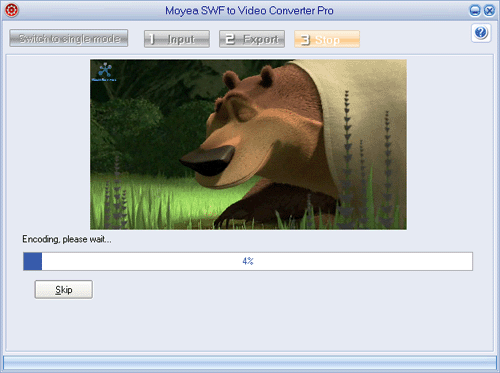The height and width of the screenshot is (373, 500).
Task: Stop the conversion with 3 Stop
Action: tap(327, 39)
